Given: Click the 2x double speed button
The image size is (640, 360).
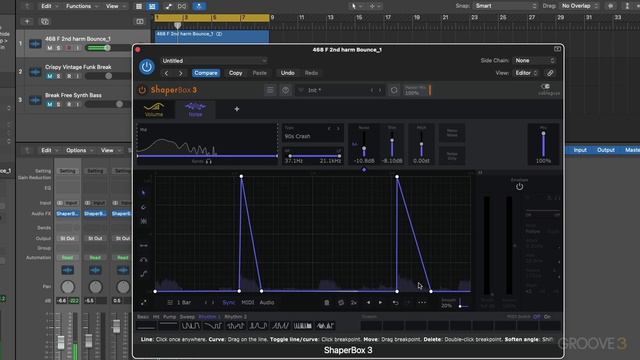Looking at the screenshot, I should click(x=354, y=303).
